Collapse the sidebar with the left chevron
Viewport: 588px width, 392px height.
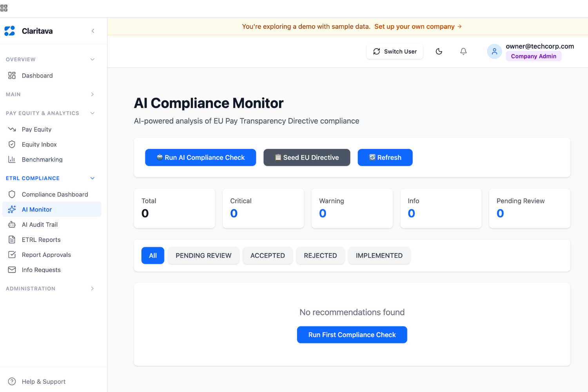93,31
